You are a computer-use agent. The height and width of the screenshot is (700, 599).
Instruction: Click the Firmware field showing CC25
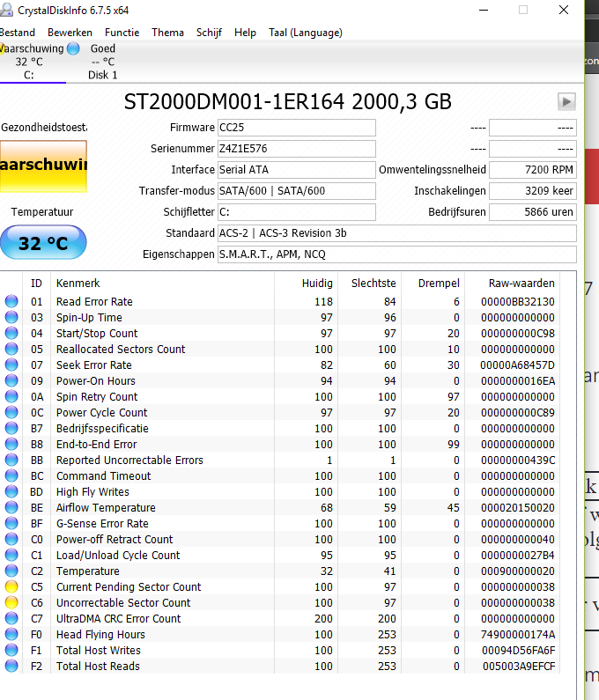pyautogui.click(x=297, y=128)
